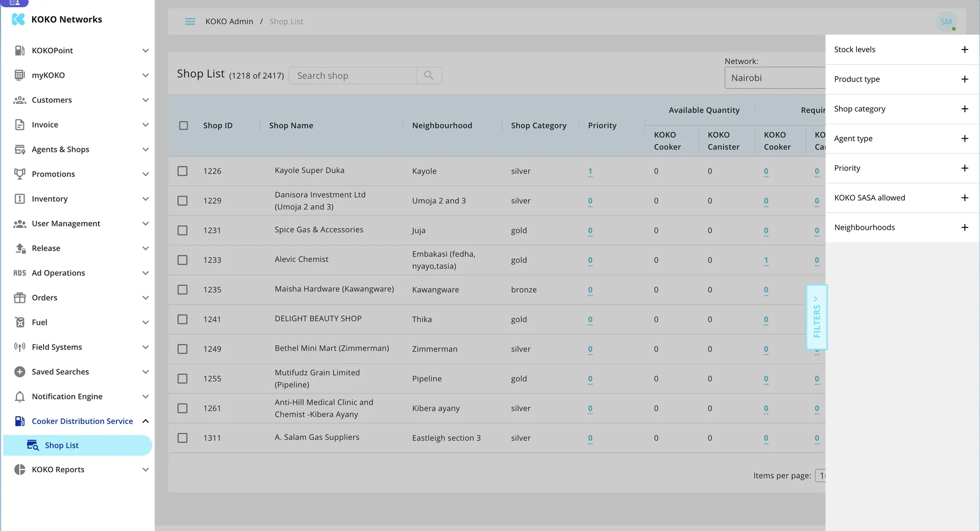
Task: Open the Network Nairobi dropdown
Action: (x=775, y=78)
